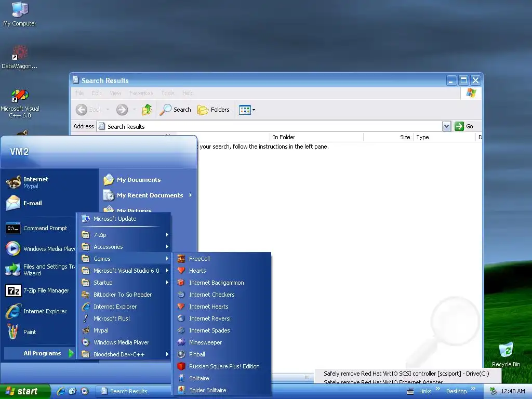Click the Up folder toolbar icon

[147, 110]
